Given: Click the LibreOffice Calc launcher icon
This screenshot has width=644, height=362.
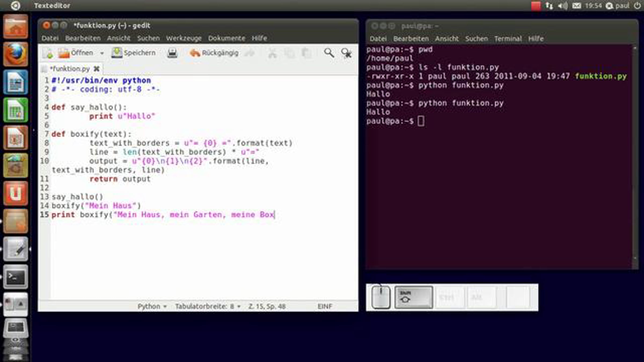Looking at the screenshot, I should [x=16, y=110].
